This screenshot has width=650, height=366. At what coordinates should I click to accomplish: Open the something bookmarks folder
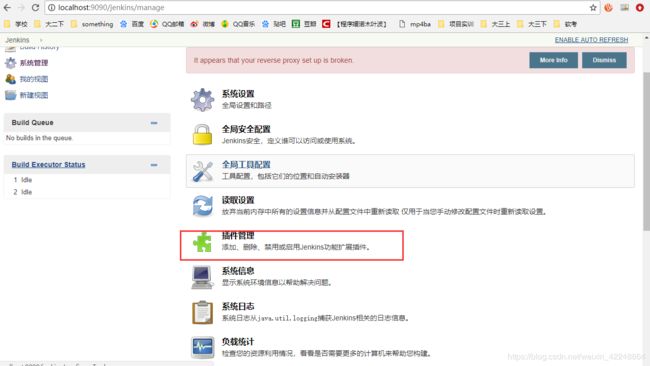pos(92,24)
